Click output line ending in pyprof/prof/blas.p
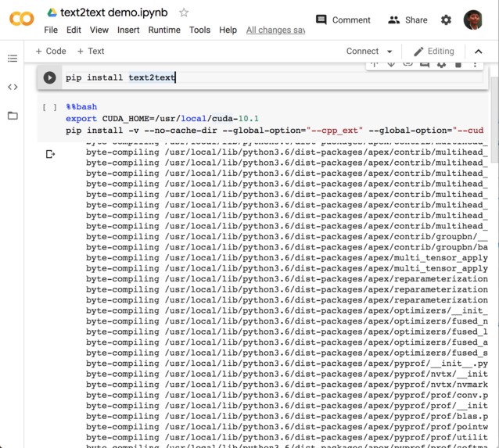 coord(287,416)
